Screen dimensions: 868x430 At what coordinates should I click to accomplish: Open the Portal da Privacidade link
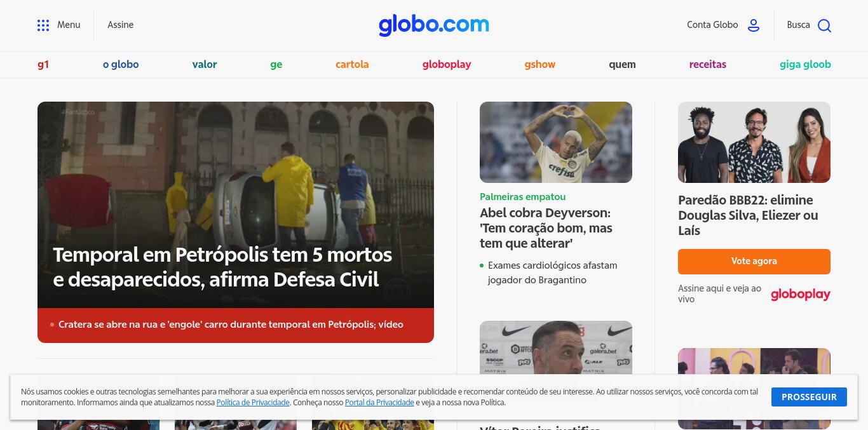point(379,402)
